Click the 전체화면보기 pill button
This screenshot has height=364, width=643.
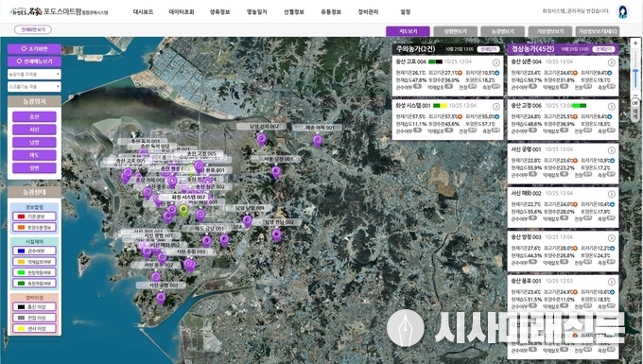coord(33,29)
